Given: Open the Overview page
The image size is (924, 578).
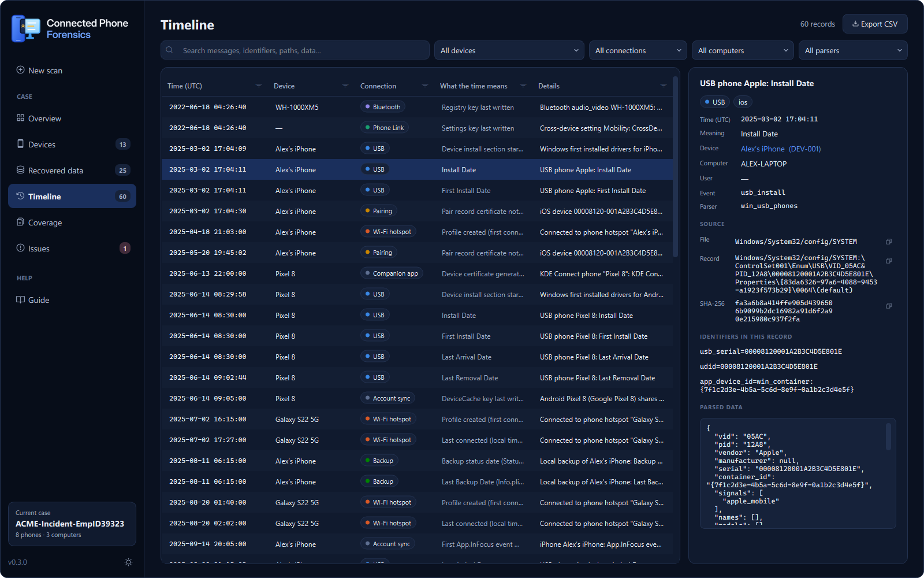Looking at the screenshot, I should (x=72, y=118).
